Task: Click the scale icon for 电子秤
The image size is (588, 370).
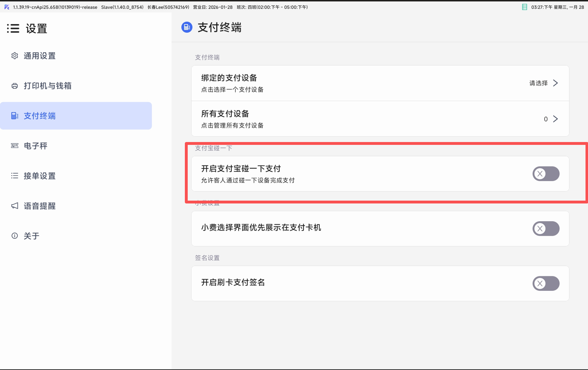Action: [x=15, y=146]
